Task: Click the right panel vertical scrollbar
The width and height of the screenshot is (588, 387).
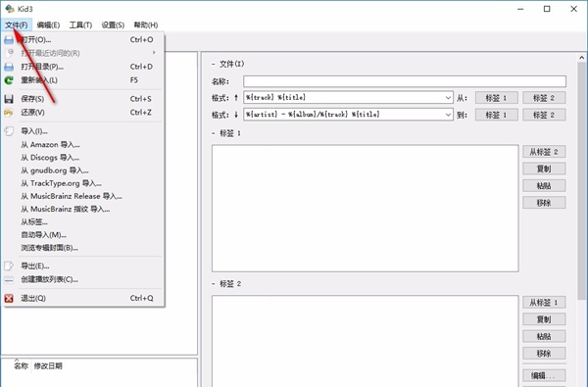Action: click(581, 180)
